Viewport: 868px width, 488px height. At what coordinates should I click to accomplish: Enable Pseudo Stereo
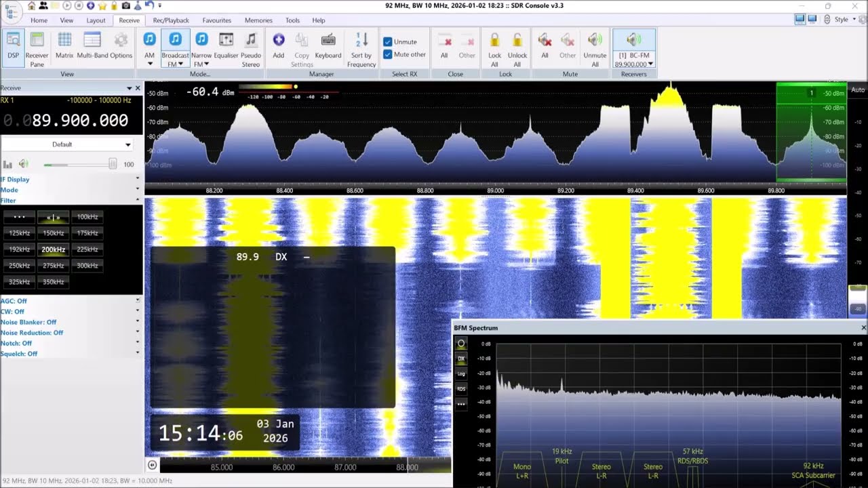tap(251, 48)
